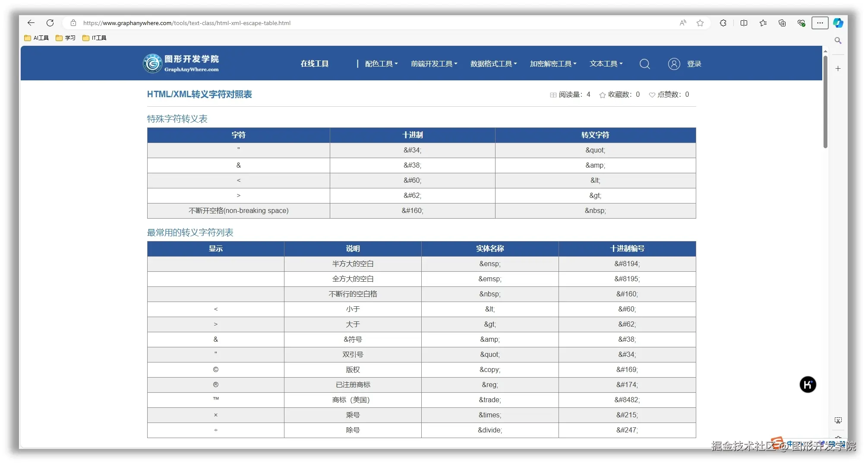Click the split screen icon in the toolbar
Image resolution: width=868 pixels, height=464 pixels.
click(x=744, y=23)
